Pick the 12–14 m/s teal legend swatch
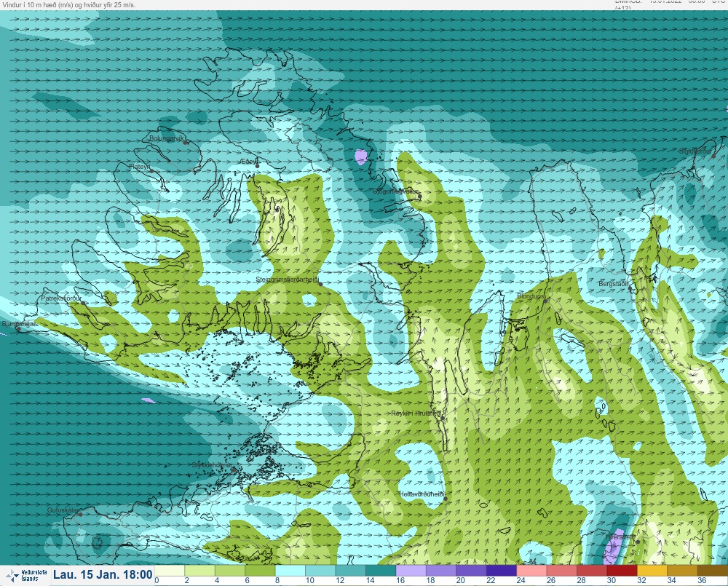 point(351,570)
